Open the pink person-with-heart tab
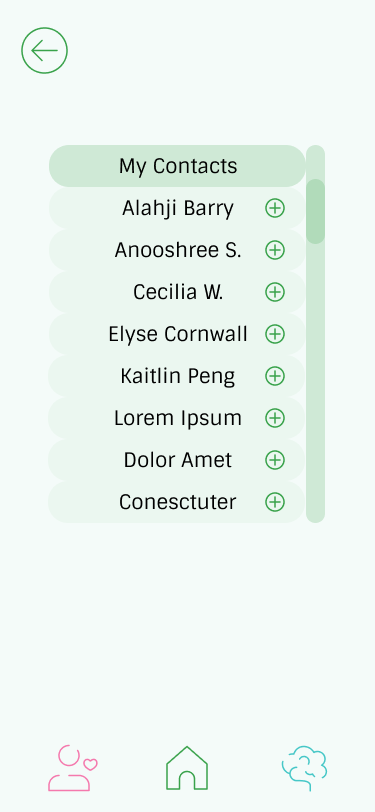375x812 pixels. click(73, 768)
